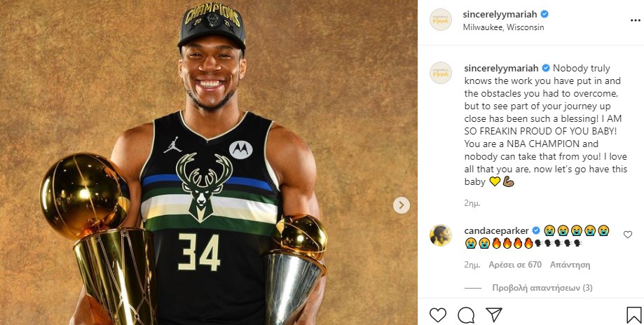
Task: Open the sincerelyymariah profile picture in the header
Action: 441,20
